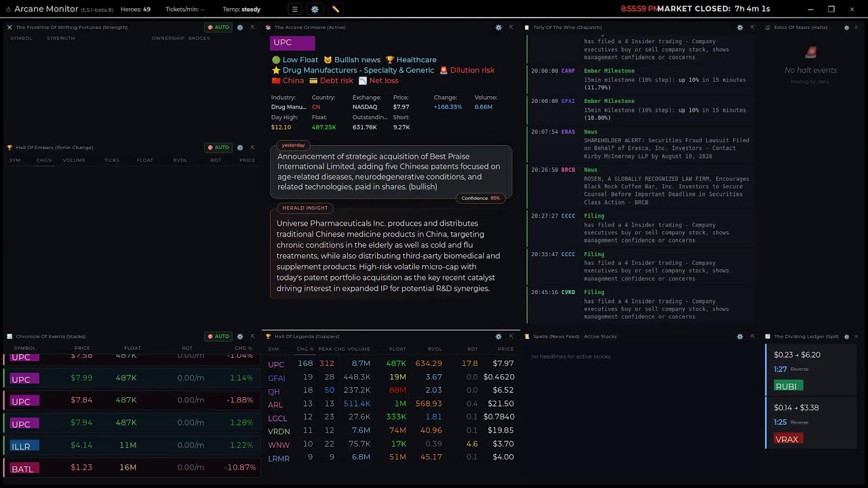Click the BRCB ticker in Tally Of The Wire

pyautogui.click(x=568, y=170)
